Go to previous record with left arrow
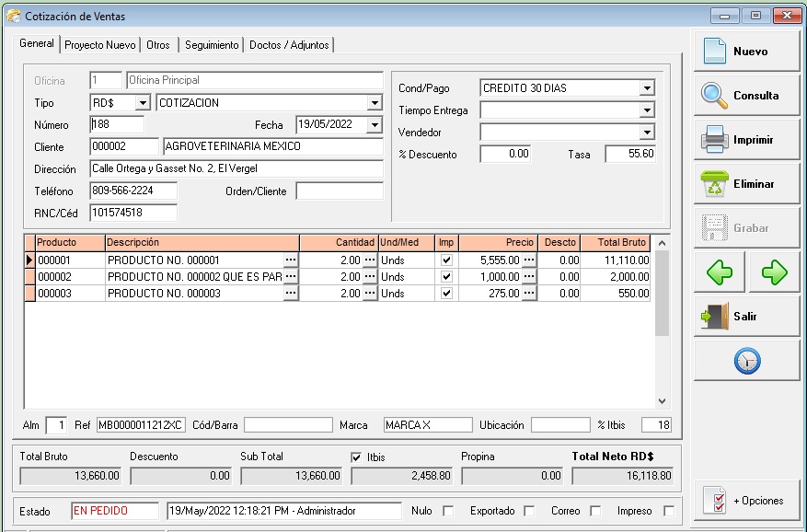Image resolution: width=807 pixels, height=532 pixels. (x=719, y=273)
